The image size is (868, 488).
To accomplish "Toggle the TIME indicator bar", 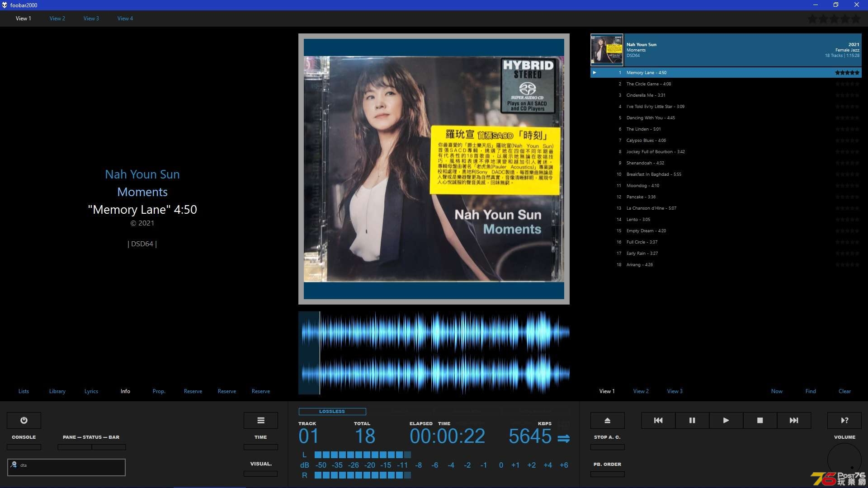I will 261,447.
